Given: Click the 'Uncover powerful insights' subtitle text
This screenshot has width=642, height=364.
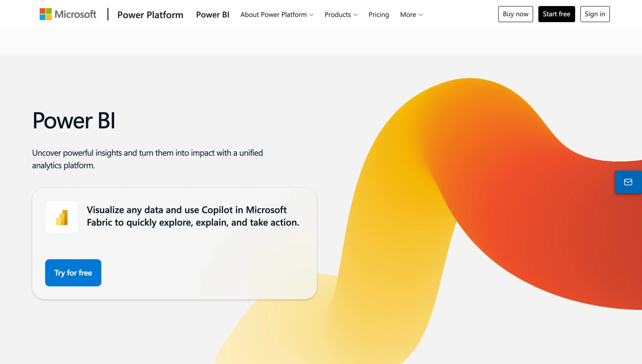Looking at the screenshot, I should pyautogui.click(x=147, y=159).
